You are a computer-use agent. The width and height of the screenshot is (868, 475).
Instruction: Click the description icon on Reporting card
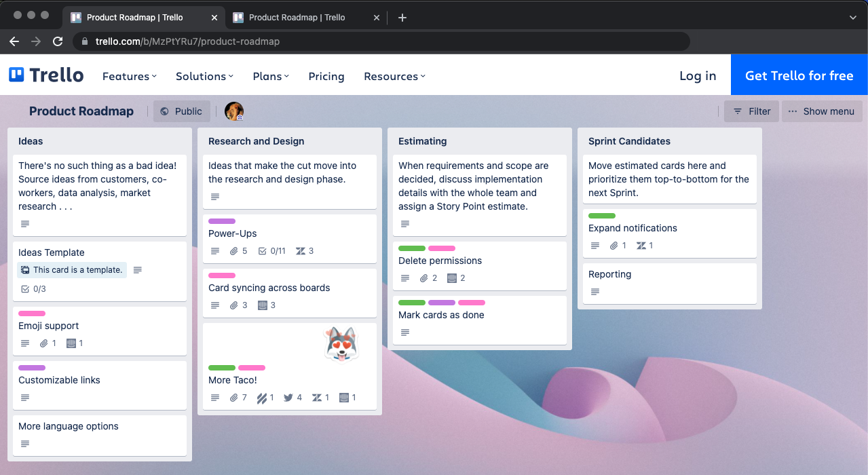coord(595,292)
